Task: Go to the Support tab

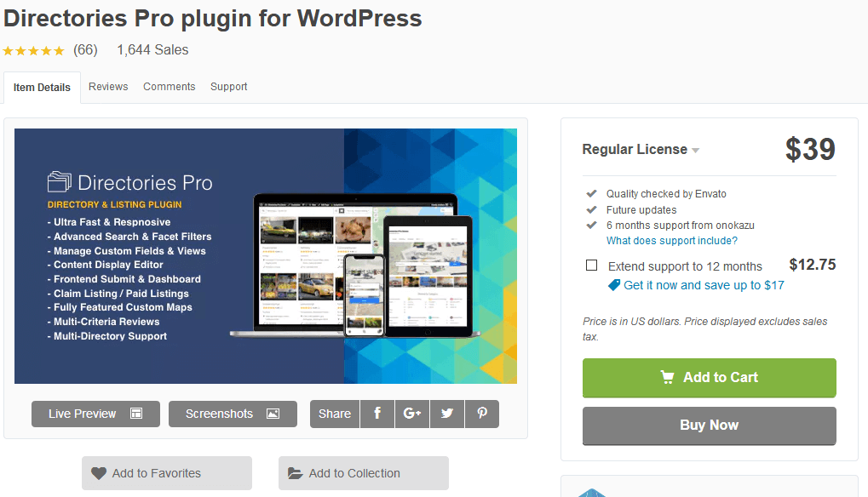Action: 228,87
